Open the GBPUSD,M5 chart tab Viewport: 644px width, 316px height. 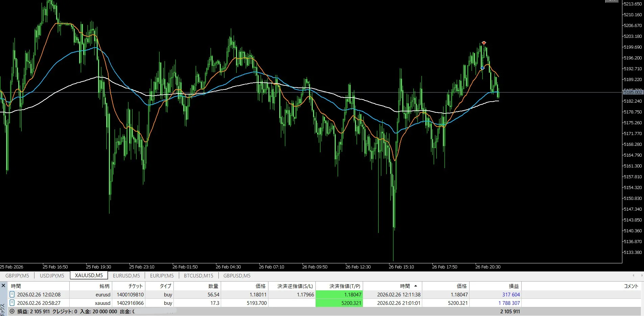click(x=237, y=275)
